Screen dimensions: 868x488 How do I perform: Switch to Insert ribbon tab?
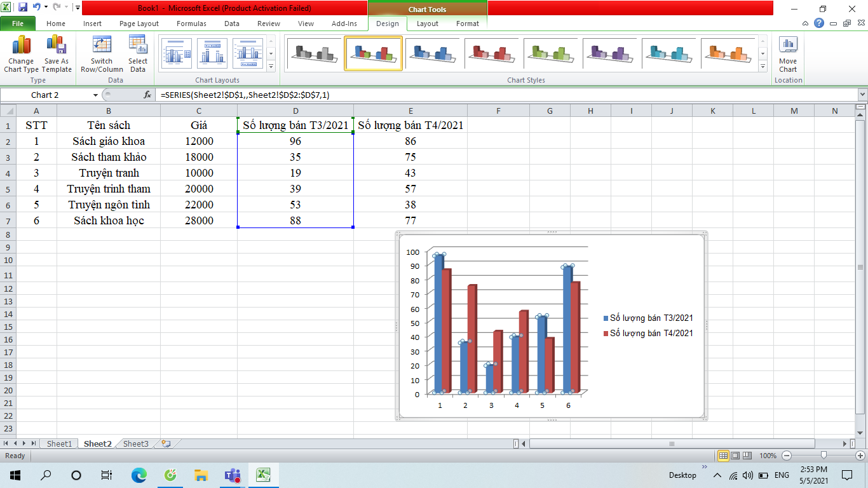[x=92, y=24]
